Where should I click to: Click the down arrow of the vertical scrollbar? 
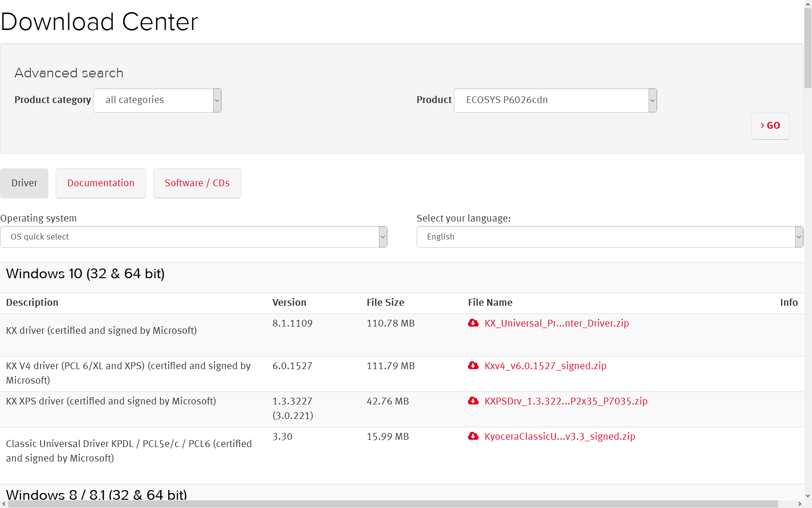(x=808, y=494)
